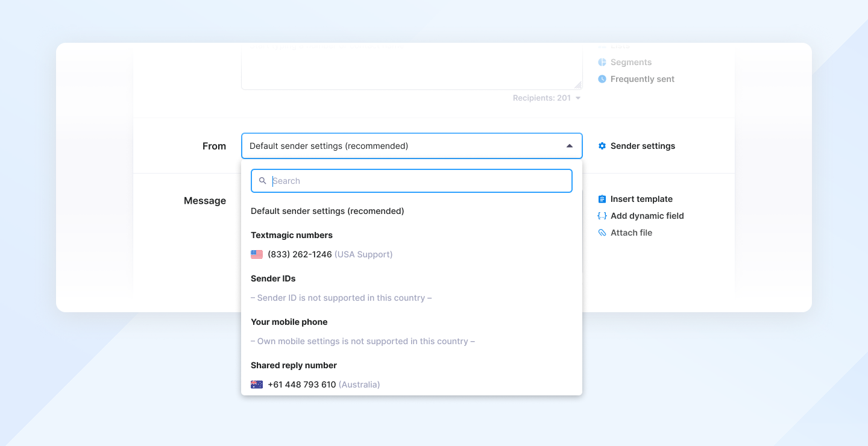868x446 pixels.
Task: Choose Default sender settings option from list
Action: pyautogui.click(x=327, y=211)
